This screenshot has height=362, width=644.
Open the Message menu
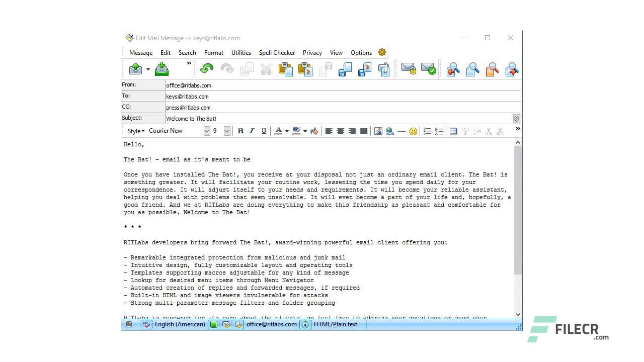(141, 52)
